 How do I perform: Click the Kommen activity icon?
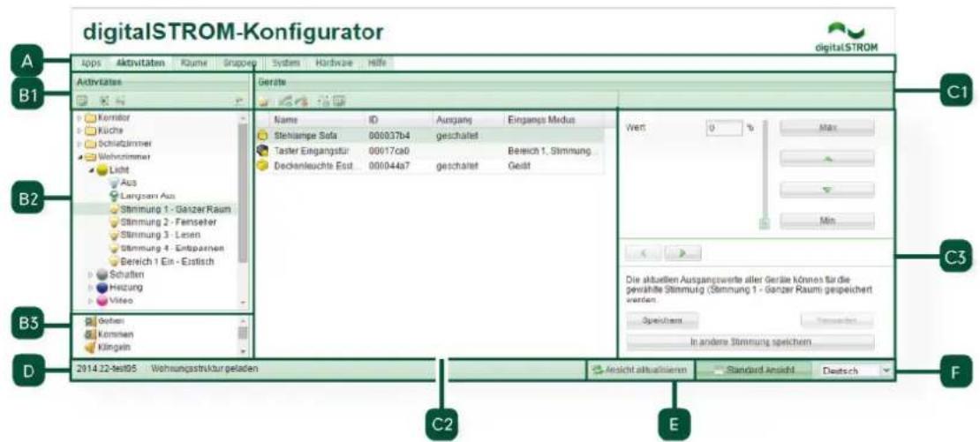point(89,334)
